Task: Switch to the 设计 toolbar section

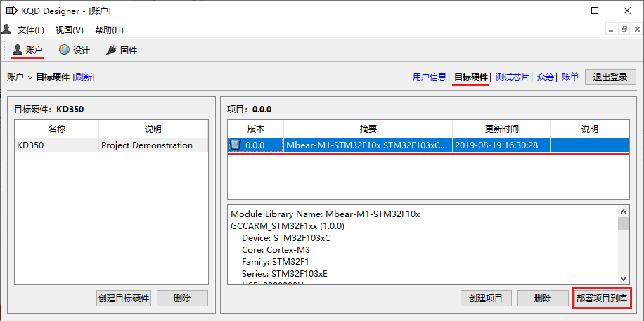Action: [75, 51]
